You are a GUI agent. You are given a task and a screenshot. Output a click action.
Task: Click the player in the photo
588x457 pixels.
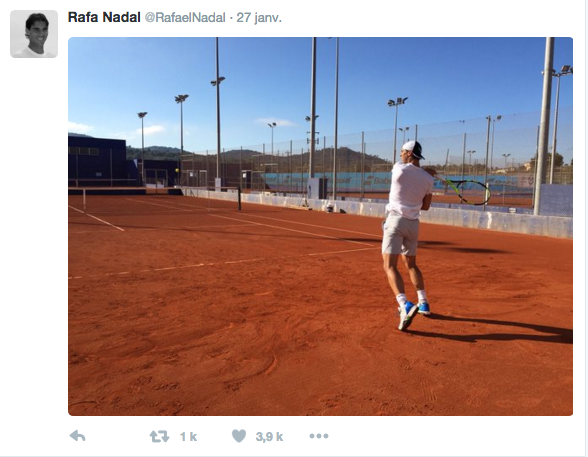pos(406,235)
